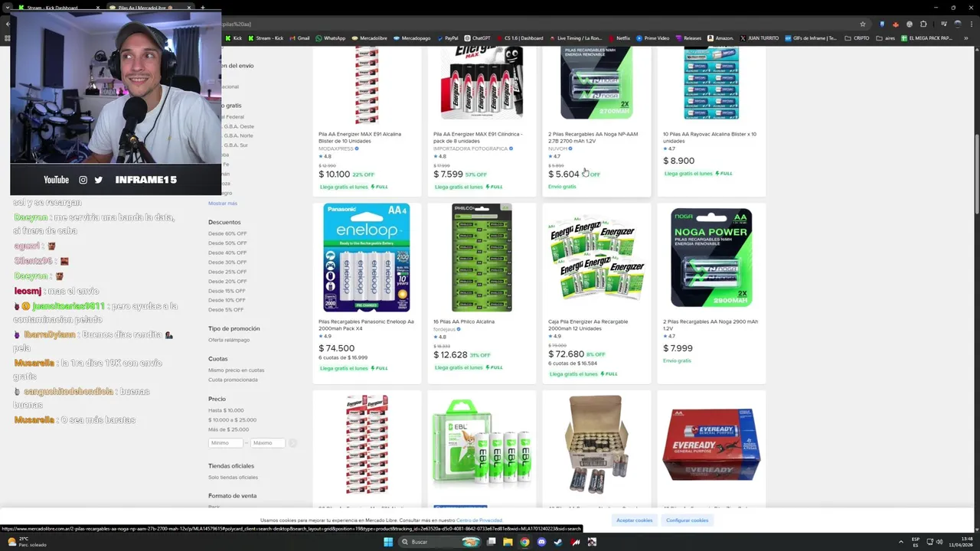
Task: Filter by Cuota promocionada
Action: coord(233,380)
